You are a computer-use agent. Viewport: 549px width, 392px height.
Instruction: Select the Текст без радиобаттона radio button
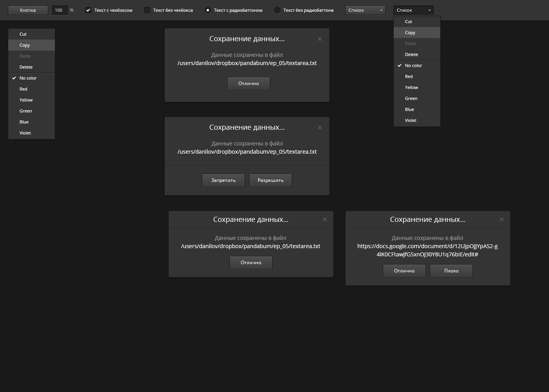pos(277,10)
